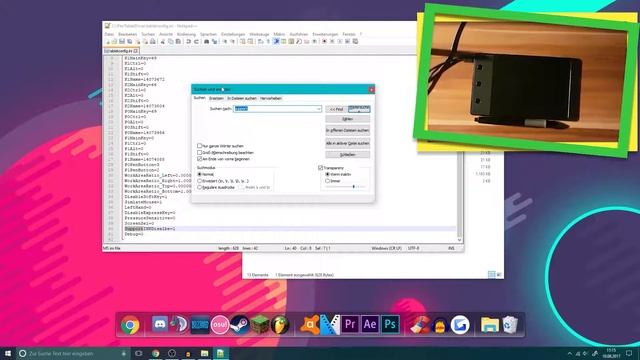This screenshot has width=640, height=360.
Task: Open Discord from the dock
Action: pos(160,324)
